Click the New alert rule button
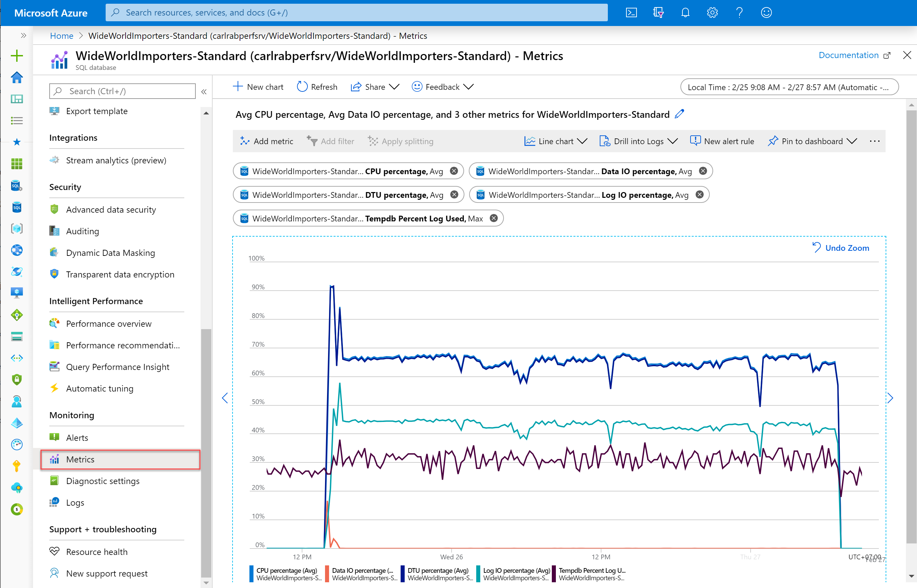Screen dimensions: 917x588 (721, 141)
